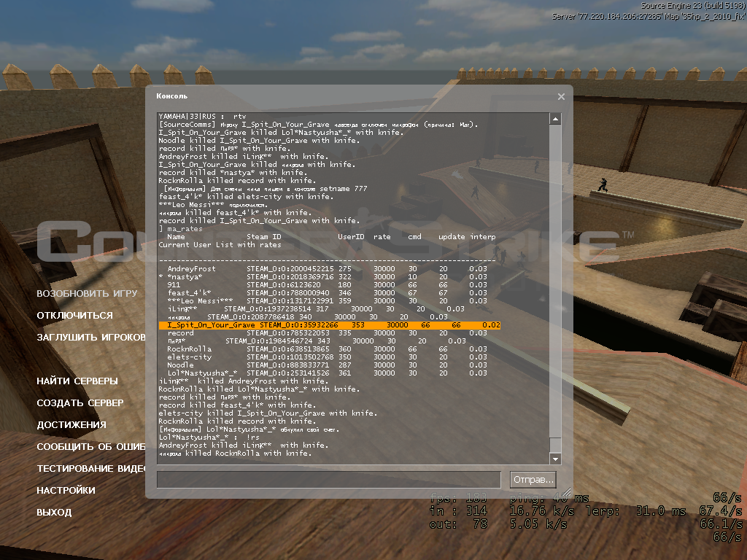Click the Noodle rates row

(328, 365)
